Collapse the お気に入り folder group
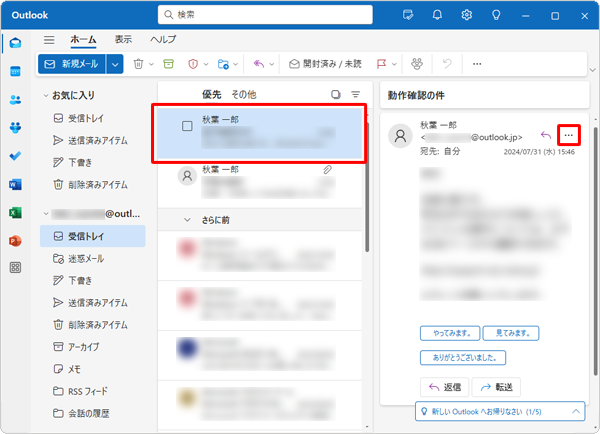 [46, 95]
